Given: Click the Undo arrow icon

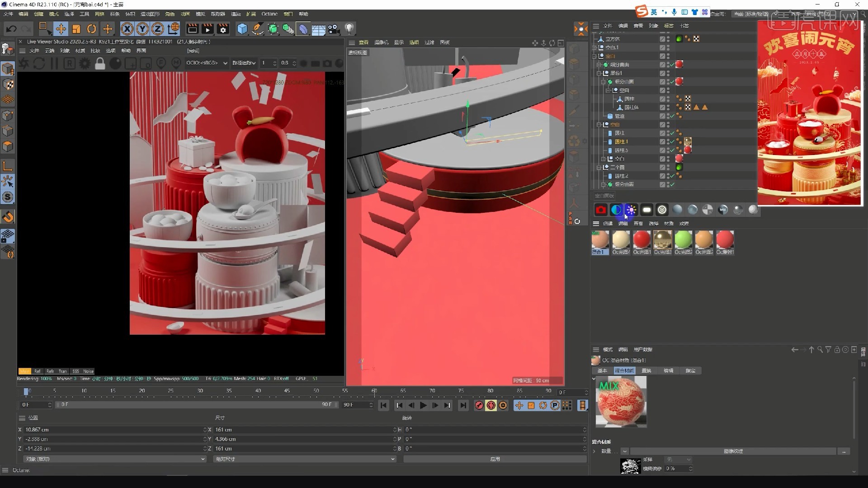Looking at the screenshot, I should pyautogui.click(x=11, y=29).
